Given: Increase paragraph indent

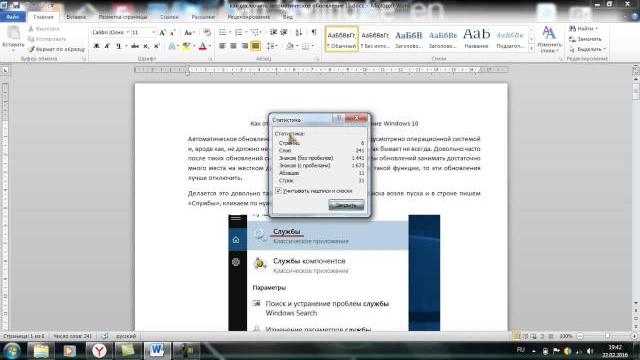Looking at the screenshot, I should click(x=284, y=32).
